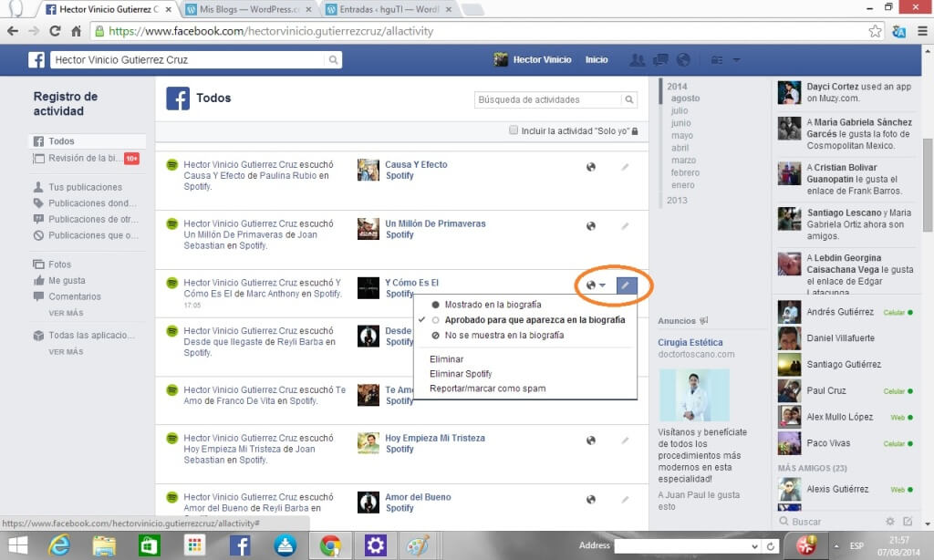Click audience globe for Hoy Empieza Mi Tristeza
Image resolution: width=934 pixels, height=560 pixels.
(x=591, y=441)
